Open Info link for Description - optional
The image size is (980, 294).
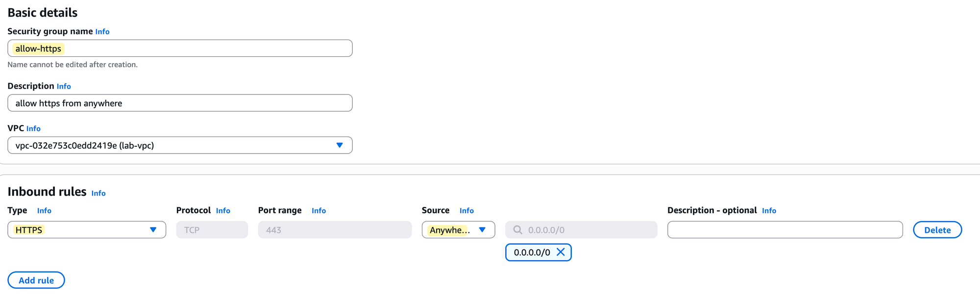(769, 211)
